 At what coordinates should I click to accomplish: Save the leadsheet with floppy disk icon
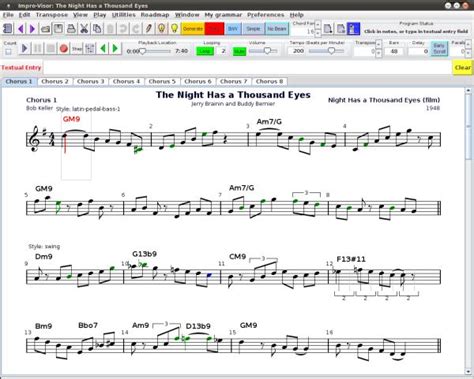(x=58, y=29)
